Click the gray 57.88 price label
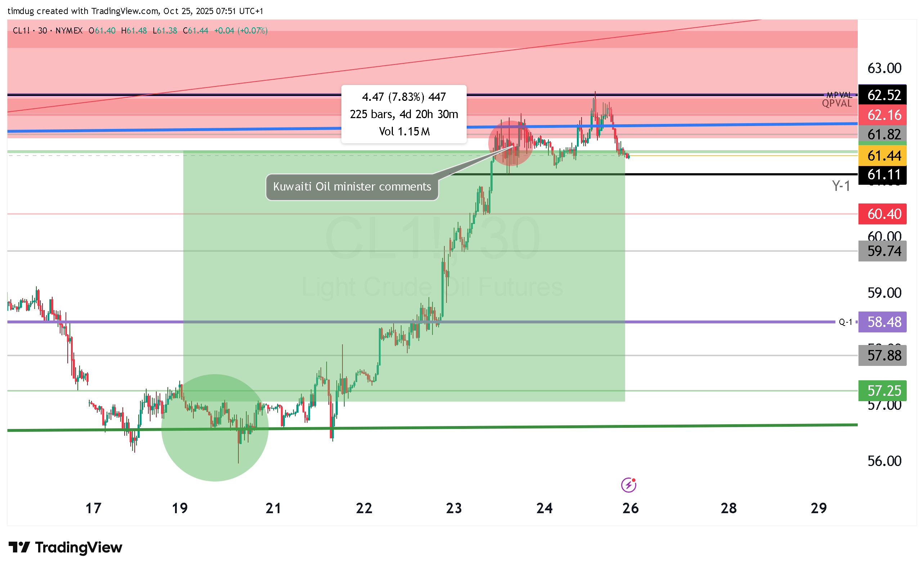The image size is (924, 569). [882, 355]
